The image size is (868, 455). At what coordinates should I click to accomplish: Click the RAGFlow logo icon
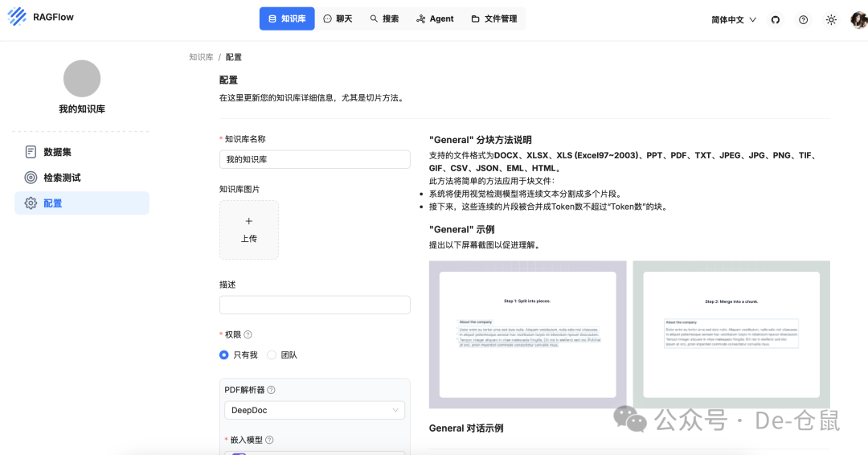[17, 17]
